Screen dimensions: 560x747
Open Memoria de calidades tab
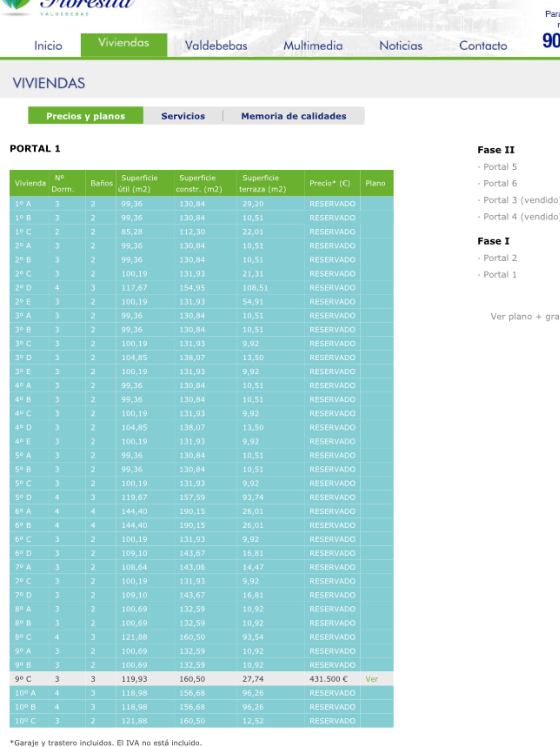point(293,116)
